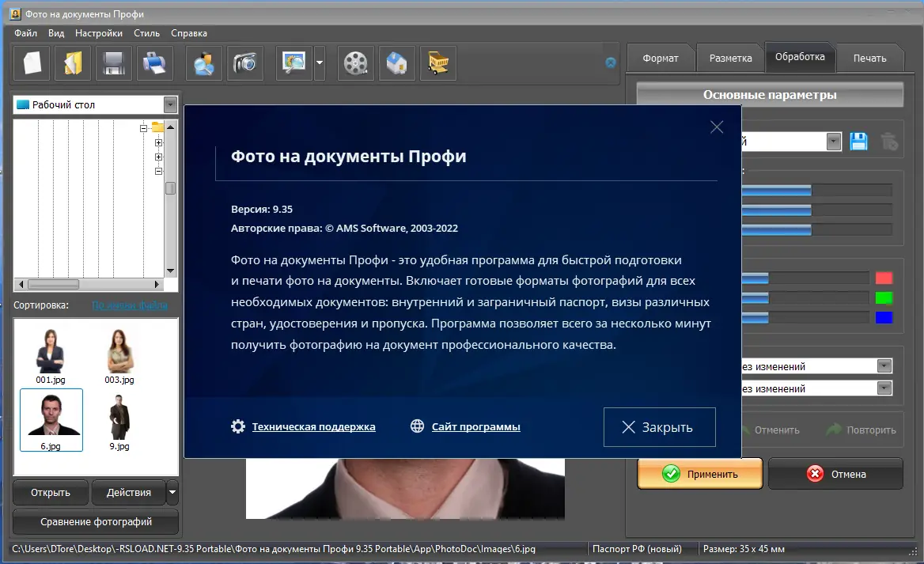
Task: Click 'Сравнение фотографий' button
Action: (95, 522)
